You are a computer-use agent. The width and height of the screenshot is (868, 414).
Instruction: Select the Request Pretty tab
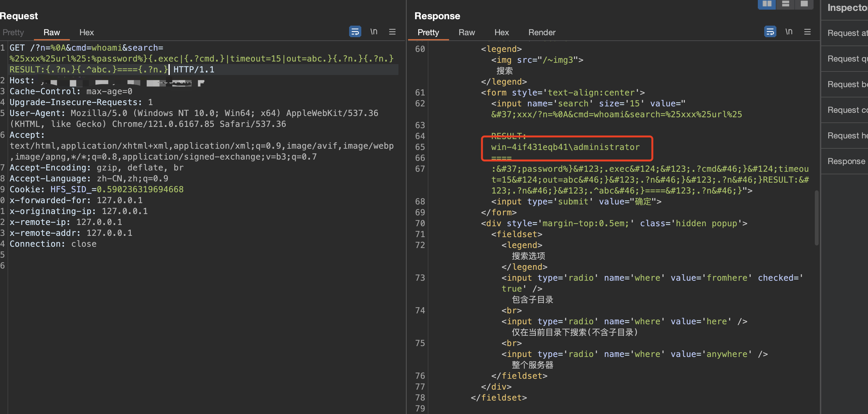point(13,32)
